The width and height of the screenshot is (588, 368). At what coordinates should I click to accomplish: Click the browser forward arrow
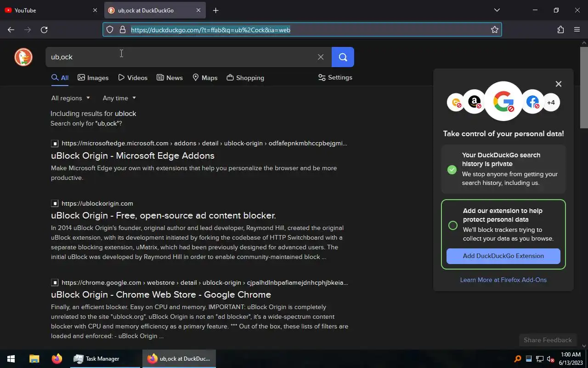click(28, 30)
